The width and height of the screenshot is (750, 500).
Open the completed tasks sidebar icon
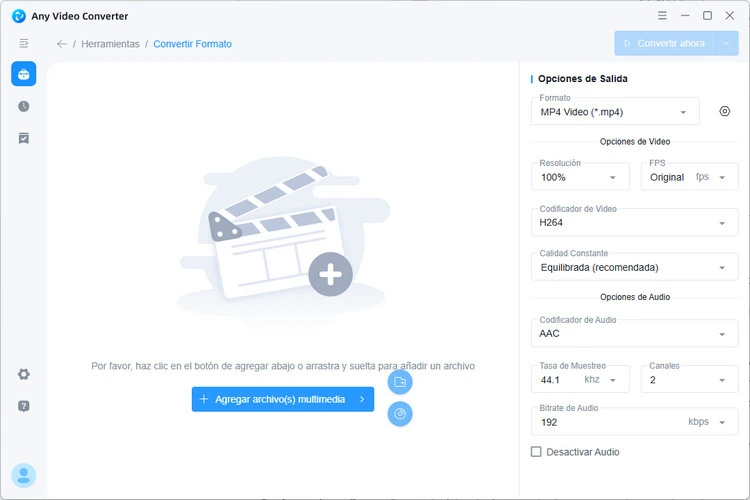point(23,138)
